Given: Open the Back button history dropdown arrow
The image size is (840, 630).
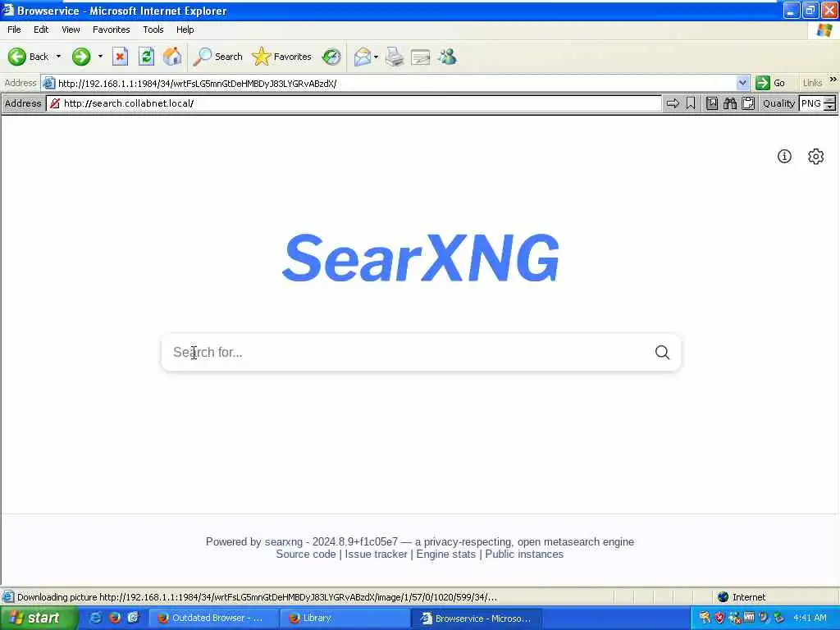Looking at the screenshot, I should (58, 57).
